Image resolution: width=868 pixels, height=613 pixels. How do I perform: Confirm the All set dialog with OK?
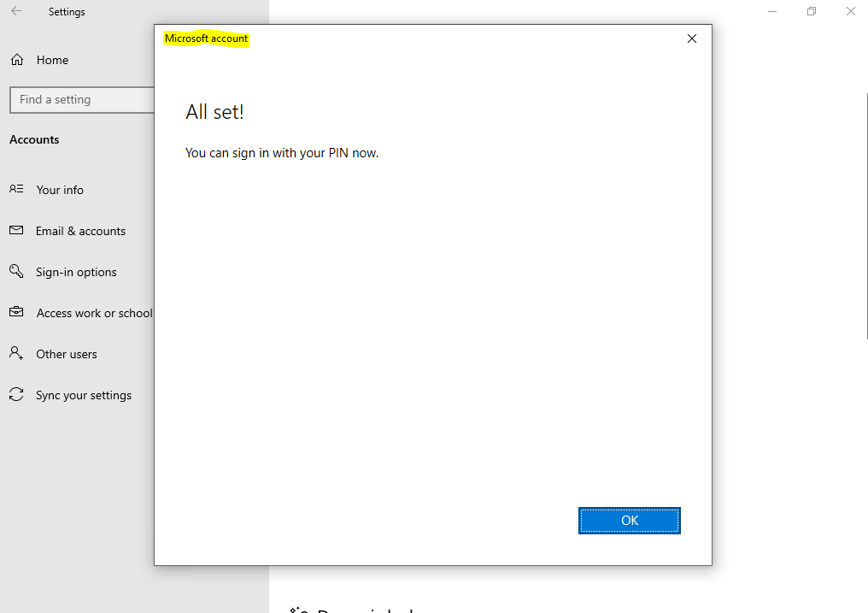coord(630,521)
